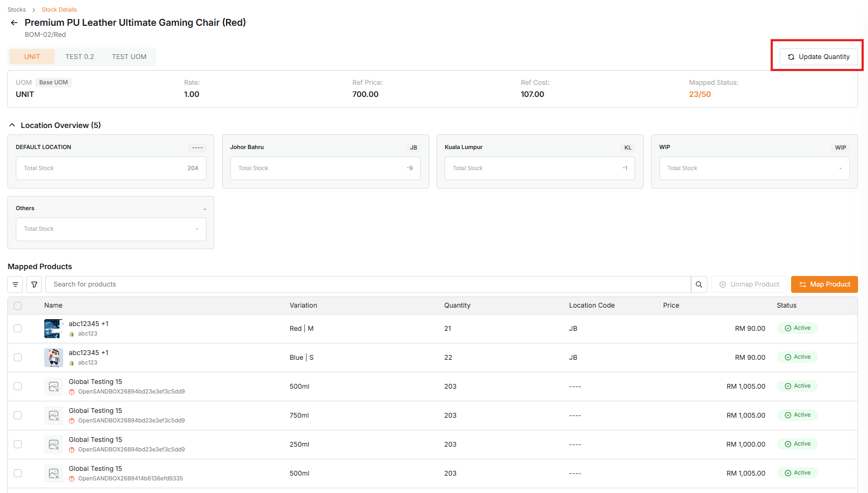The width and height of the screenshot is (868, 493).
Task: Open the funnel filter icon
Action: click(x=34, y=284)
